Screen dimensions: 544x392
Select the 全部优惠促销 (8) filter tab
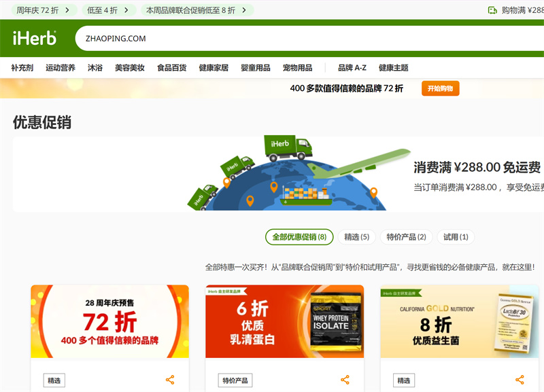[299, 237]
